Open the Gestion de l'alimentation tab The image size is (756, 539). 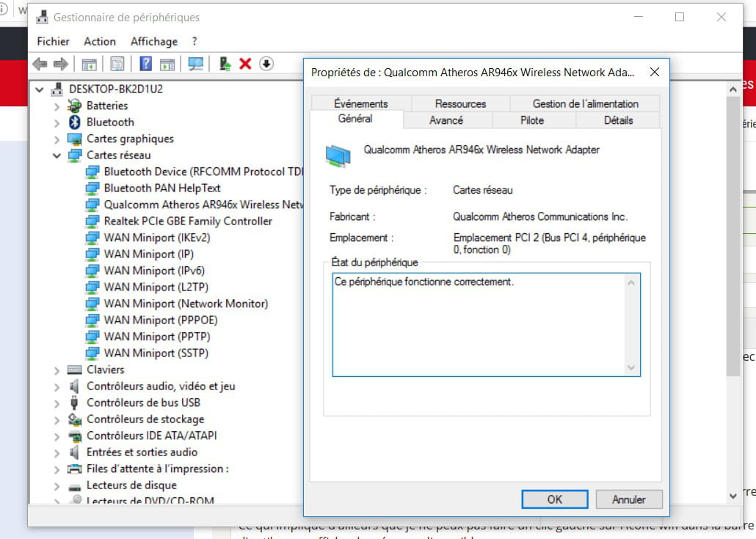585,103
